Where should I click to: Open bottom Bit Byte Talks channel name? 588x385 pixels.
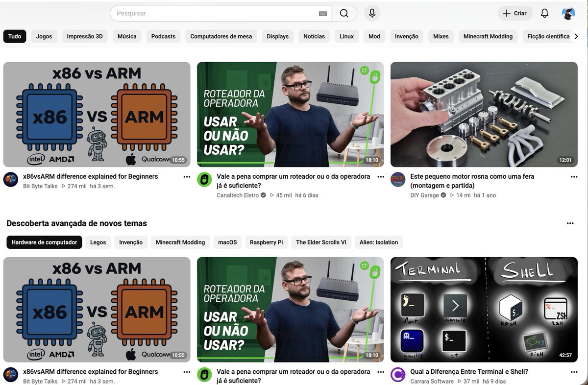point(40,381)
